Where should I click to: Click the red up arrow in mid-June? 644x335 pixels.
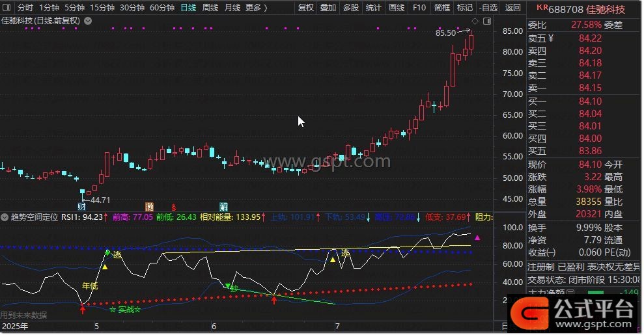[x=274, y=300]
